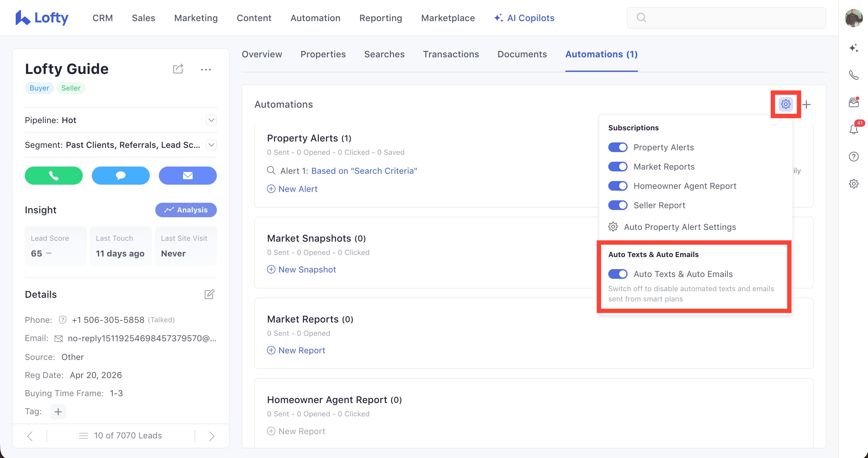The image size is (868, 458).
Task: Open AI Copilots
Action: click(524, 18)
